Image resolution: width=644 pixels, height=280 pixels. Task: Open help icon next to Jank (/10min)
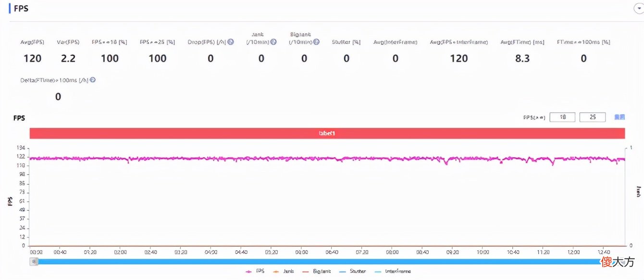coord(273,42)
